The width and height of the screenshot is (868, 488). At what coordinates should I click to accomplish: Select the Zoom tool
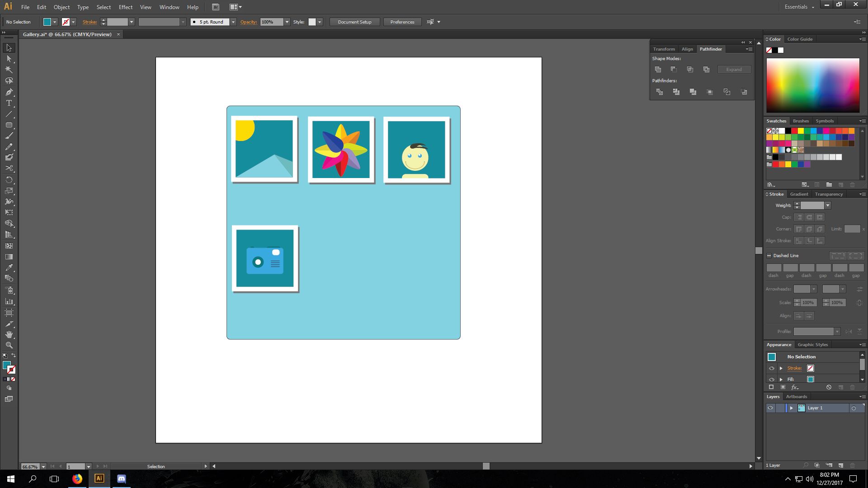(9, 345)
